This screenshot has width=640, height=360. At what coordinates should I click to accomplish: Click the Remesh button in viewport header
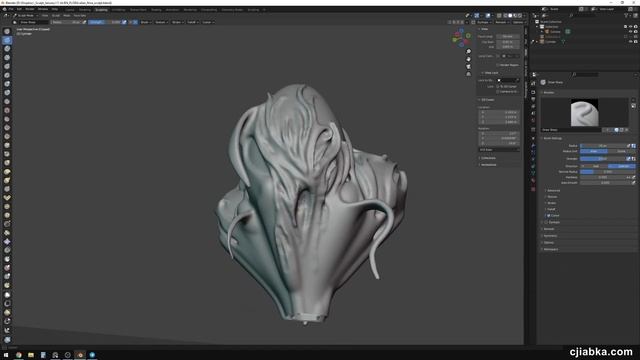501,22
